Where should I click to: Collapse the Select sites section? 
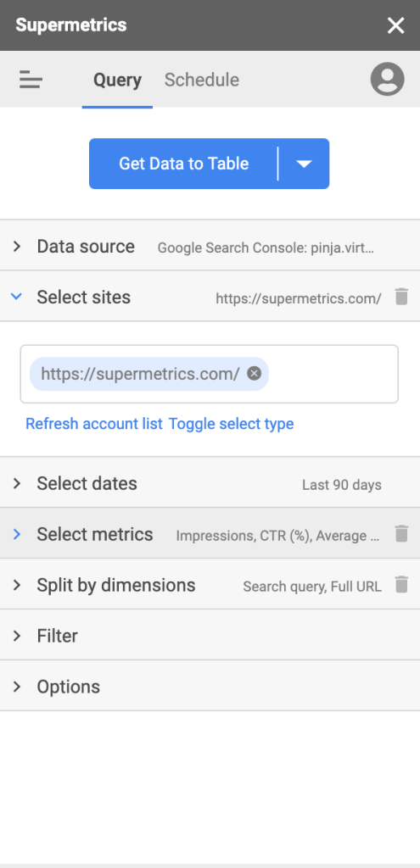[x=210, y=296]
